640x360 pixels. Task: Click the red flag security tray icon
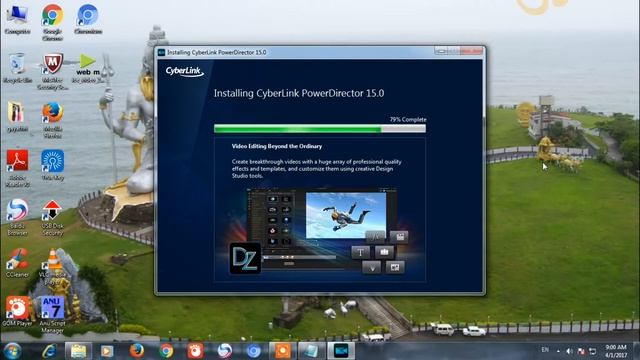[581, 351]
